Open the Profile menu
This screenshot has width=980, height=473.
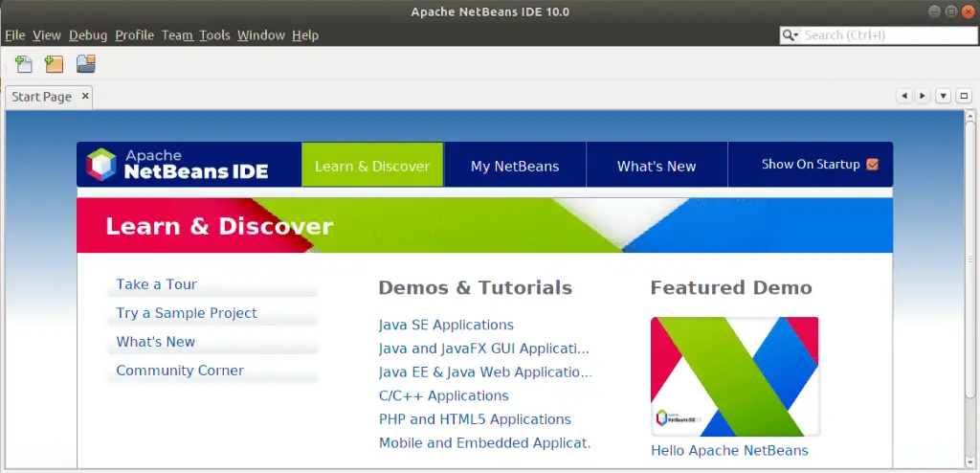click(134, 35)
